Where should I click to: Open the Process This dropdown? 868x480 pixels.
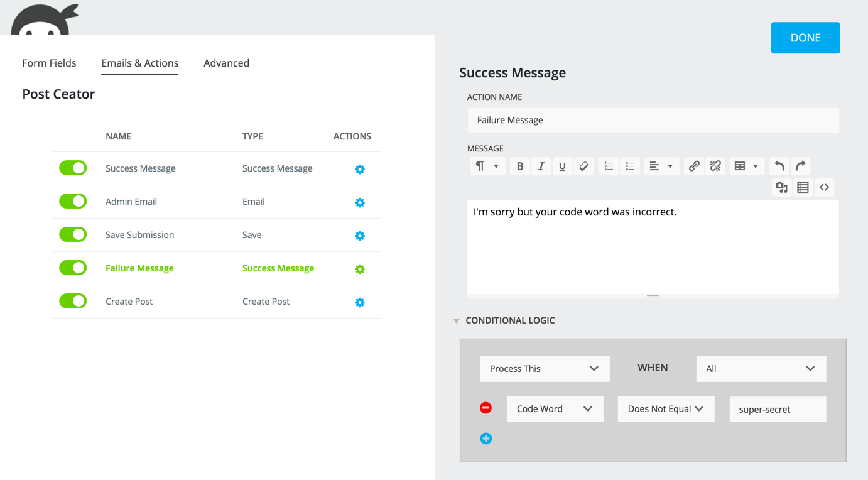544,369
